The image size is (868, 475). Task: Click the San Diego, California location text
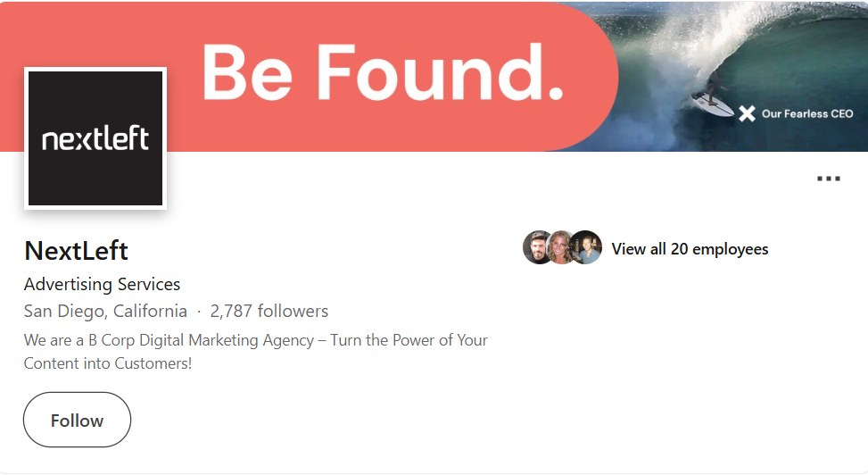(105, 312)
